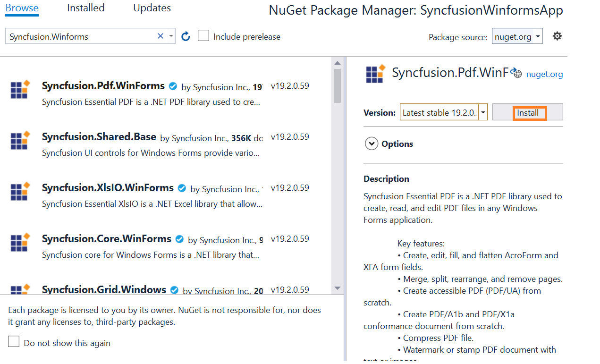Click inside the package search field
The image size is (600, 364).
[x=80, y=36]
